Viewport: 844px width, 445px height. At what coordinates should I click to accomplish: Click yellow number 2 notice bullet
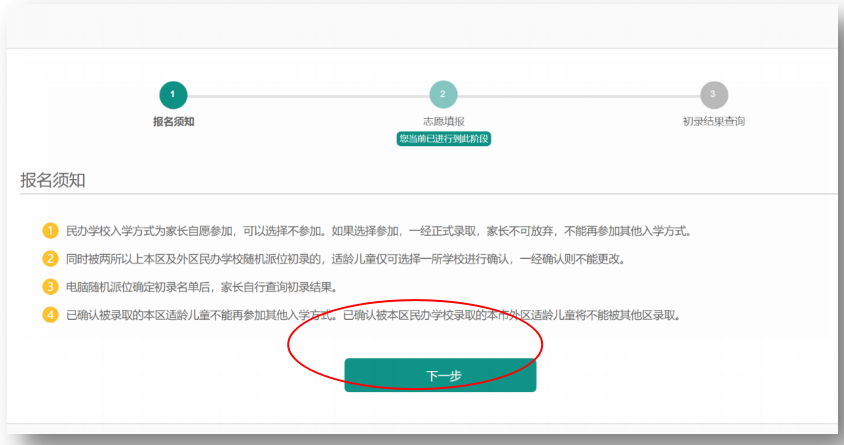click(50, 259)
